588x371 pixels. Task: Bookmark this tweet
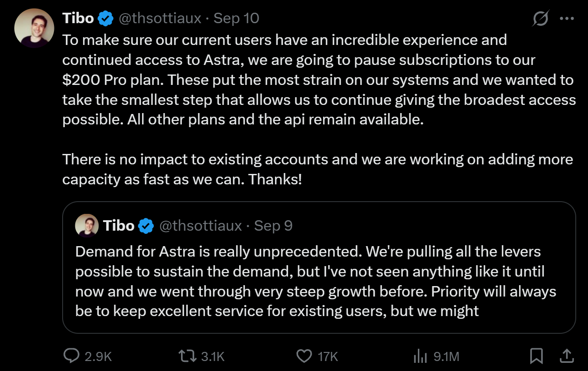(x=537, y=356)
